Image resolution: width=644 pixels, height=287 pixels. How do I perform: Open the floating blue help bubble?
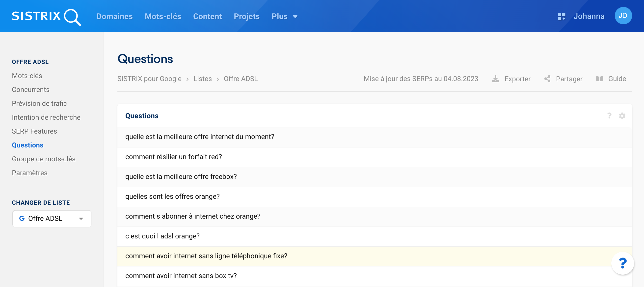pos(622,263)
